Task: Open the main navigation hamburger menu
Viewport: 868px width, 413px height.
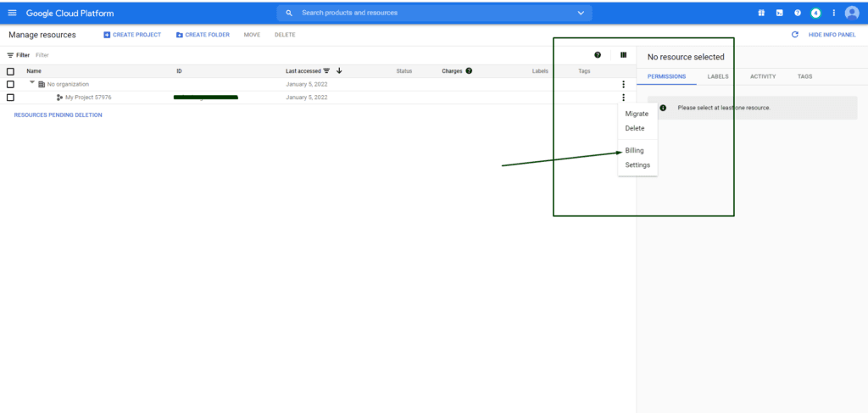Action: [12, 13]
